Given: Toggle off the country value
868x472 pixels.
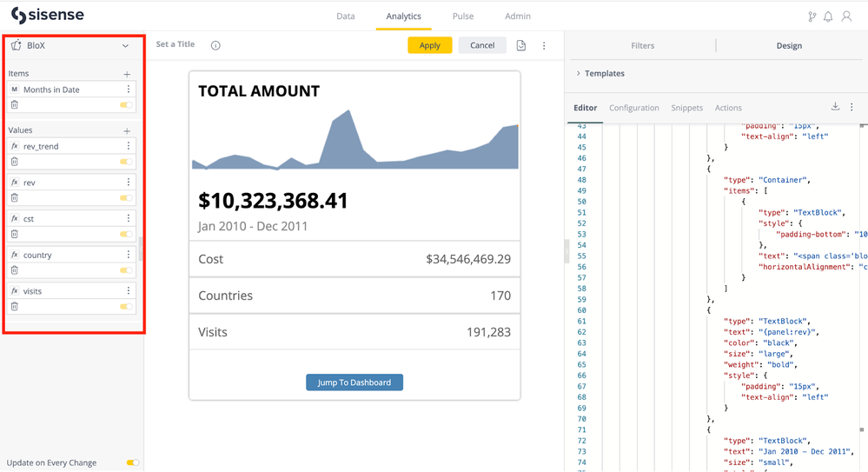Looking at the screenshot, I should click(x=127, y=270).
